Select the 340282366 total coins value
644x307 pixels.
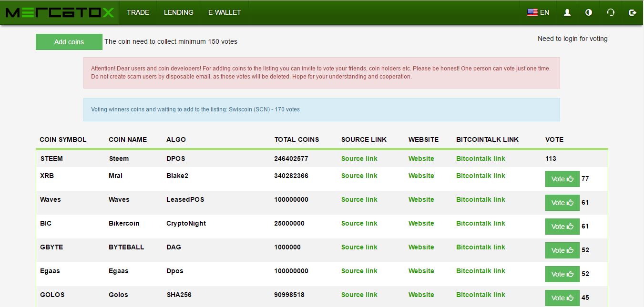coord(291,176)
